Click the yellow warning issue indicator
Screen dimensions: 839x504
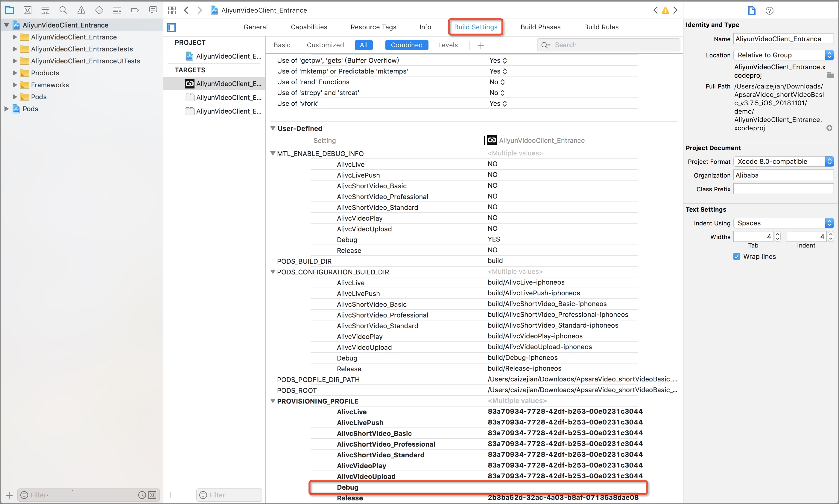(665, 10)
